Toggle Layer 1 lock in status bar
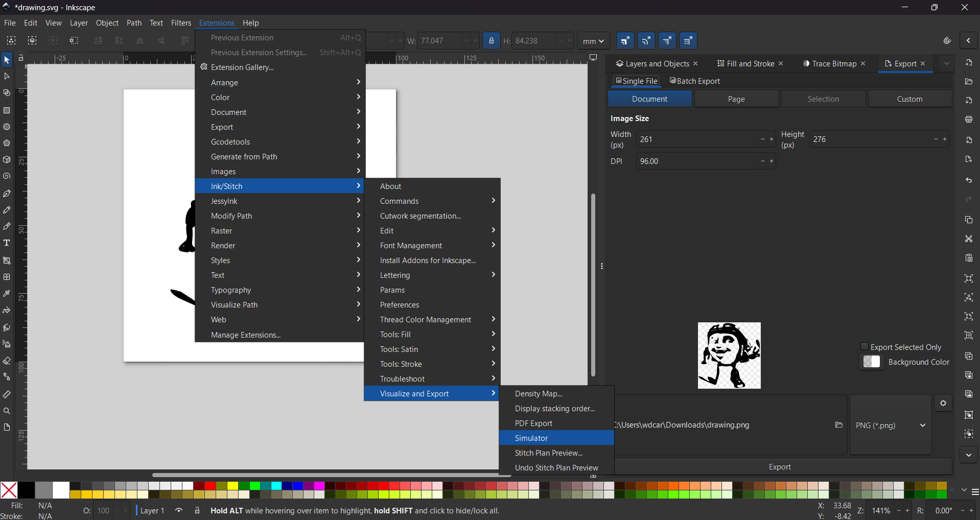The width and height of the screenshot is (980, 520). tap(197, 510)
